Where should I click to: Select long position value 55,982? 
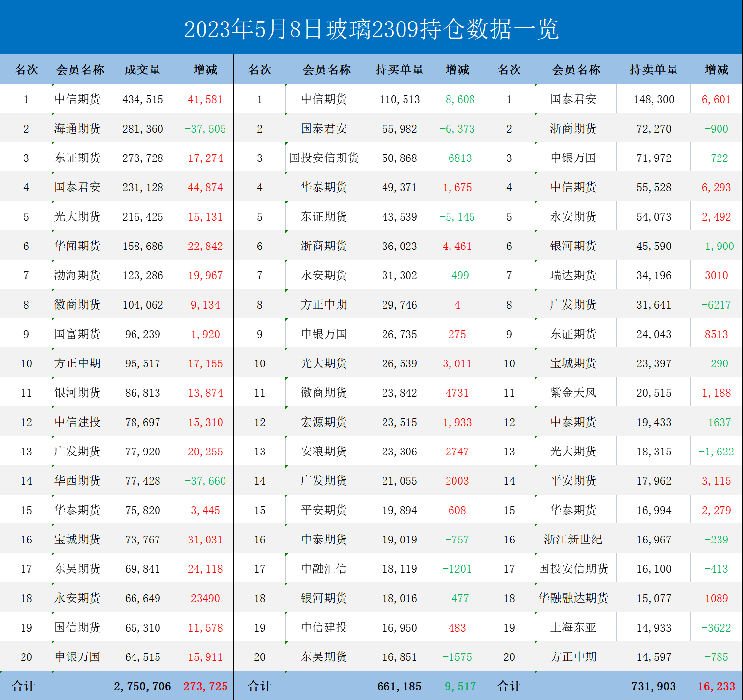pyautogui.click(x=400, y=129)
